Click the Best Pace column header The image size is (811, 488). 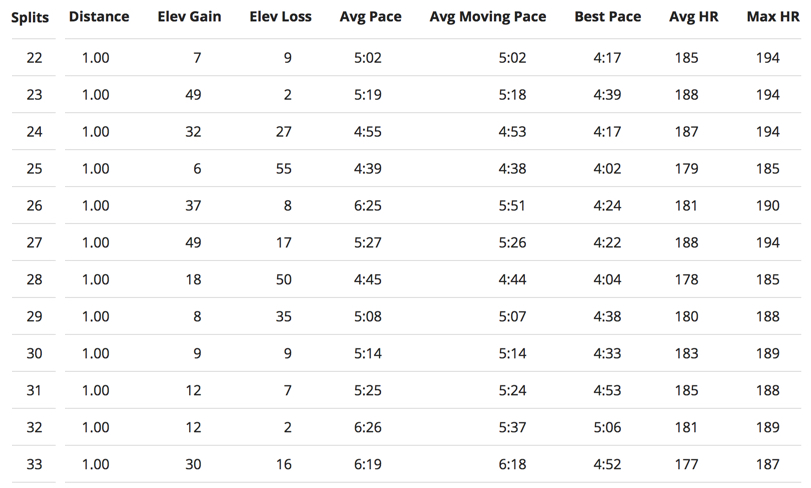tap(607, 17)
